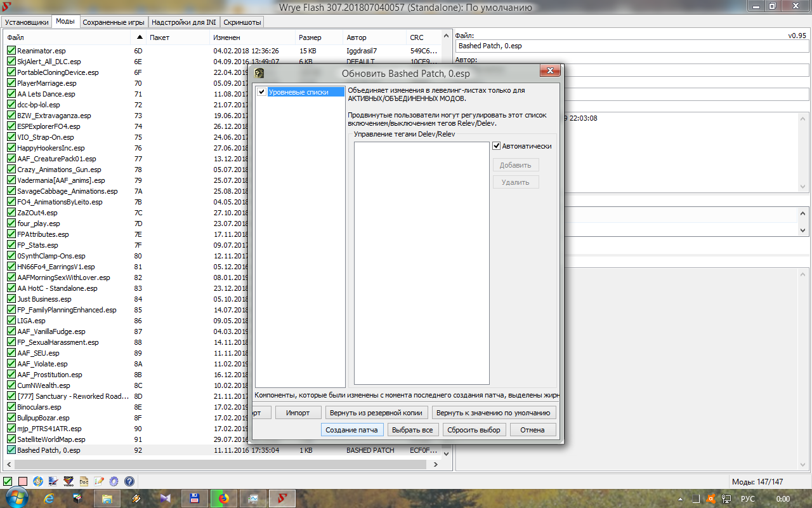Open the Doc browser icon
The width and height of the screenshot is (812, 508).
(x=84, y=482)
